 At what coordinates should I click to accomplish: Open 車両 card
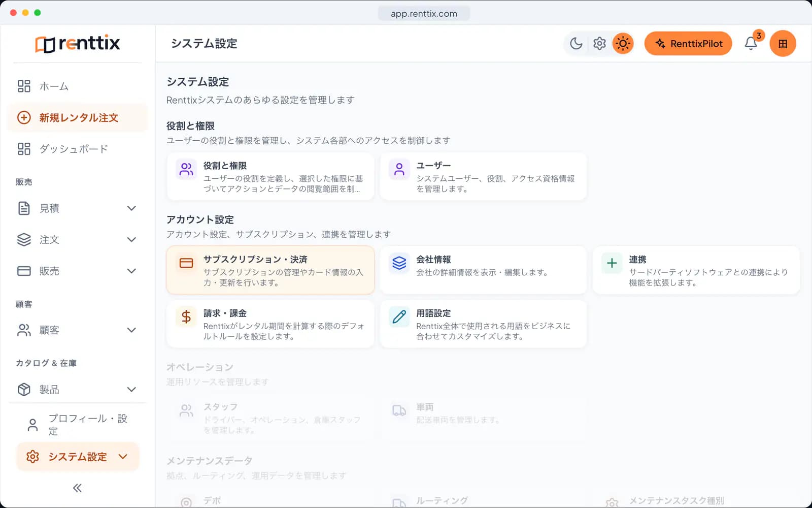coord(483,418)
